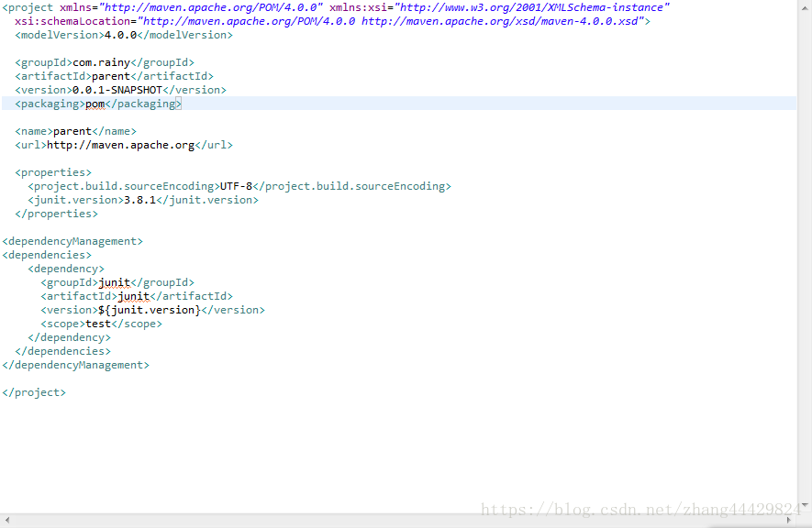Image resolution: width=812 pixels, height=528 pixels.
Task: Click the dependency groupId value junit
Action: pyautogui.click(x=114, y=283)
